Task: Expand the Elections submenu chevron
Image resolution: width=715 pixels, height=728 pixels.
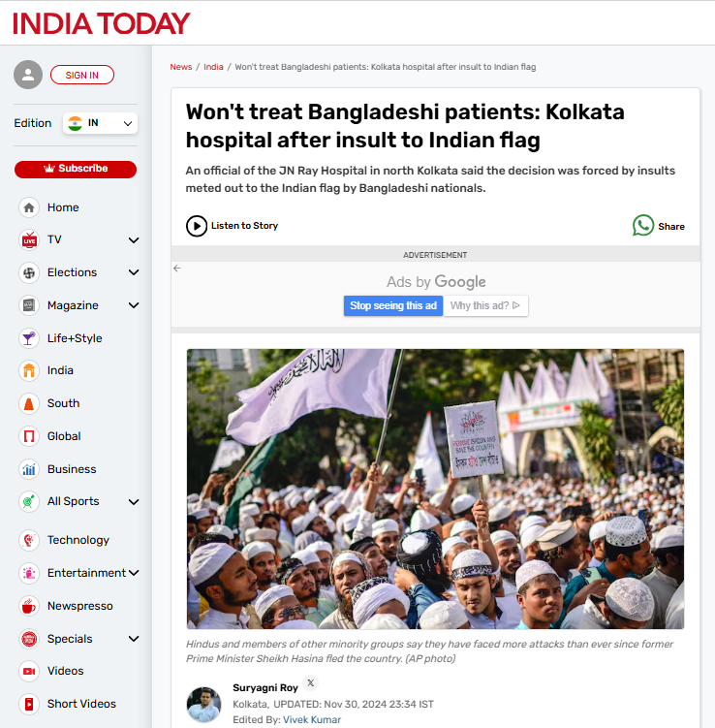Action: point(134,272)
